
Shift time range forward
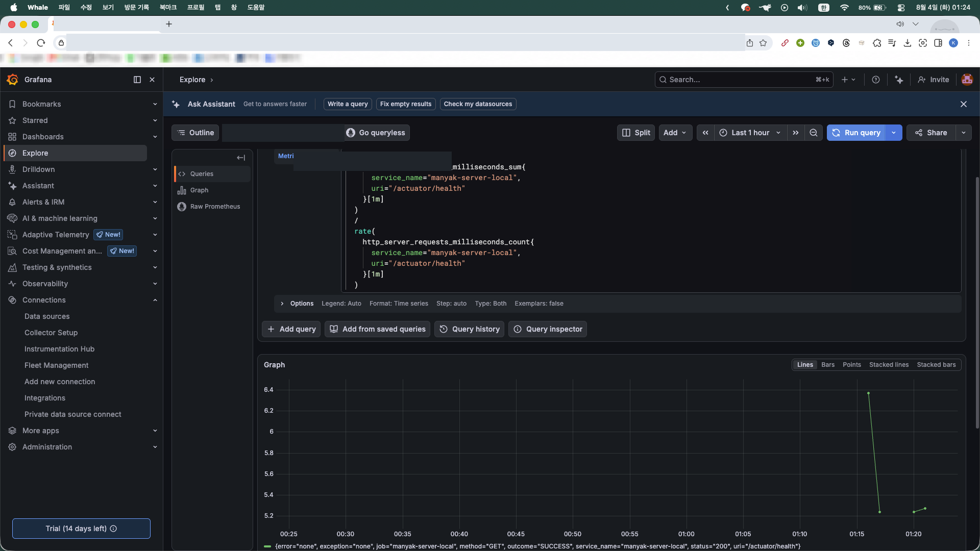pos(795,133)
